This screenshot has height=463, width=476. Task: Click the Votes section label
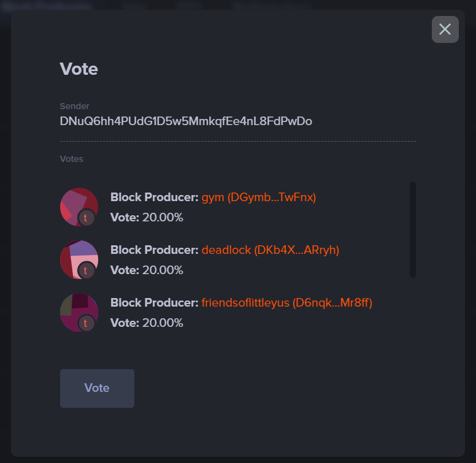[x=71, y=159]
